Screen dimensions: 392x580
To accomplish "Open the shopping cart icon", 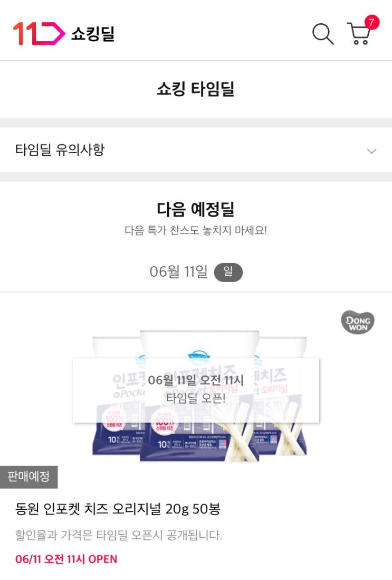I will 358,34.
